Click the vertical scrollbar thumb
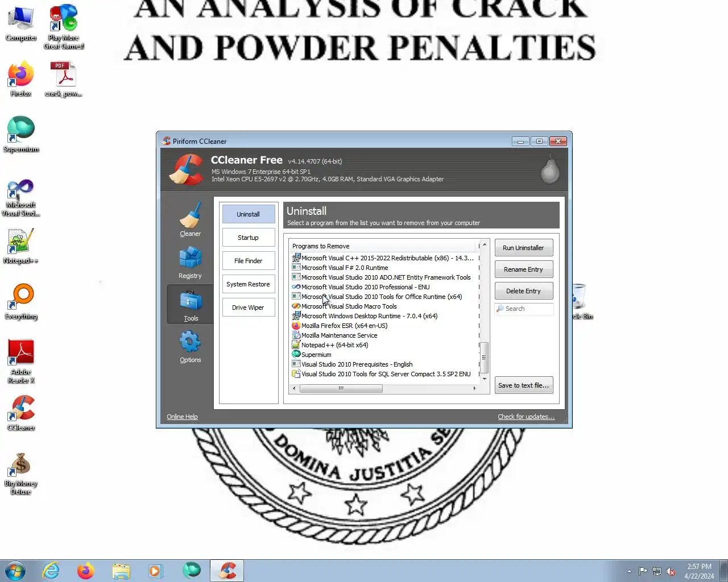The image size is (728, 582). click(x=485, y=357)
